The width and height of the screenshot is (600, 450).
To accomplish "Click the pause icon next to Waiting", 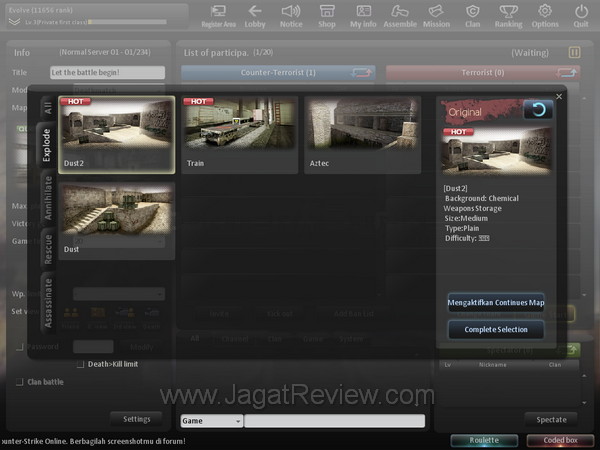I will (x=574, y=52).
